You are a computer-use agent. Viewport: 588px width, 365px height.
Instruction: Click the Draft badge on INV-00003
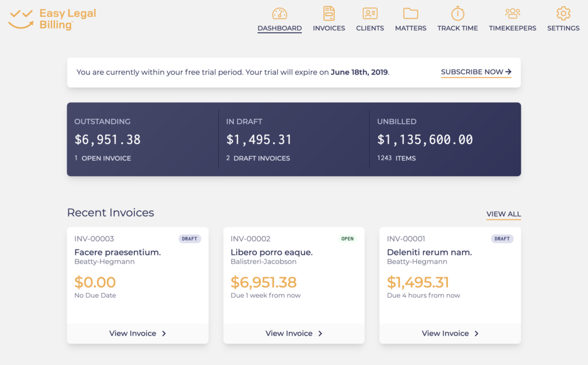(x=189, y=239)
